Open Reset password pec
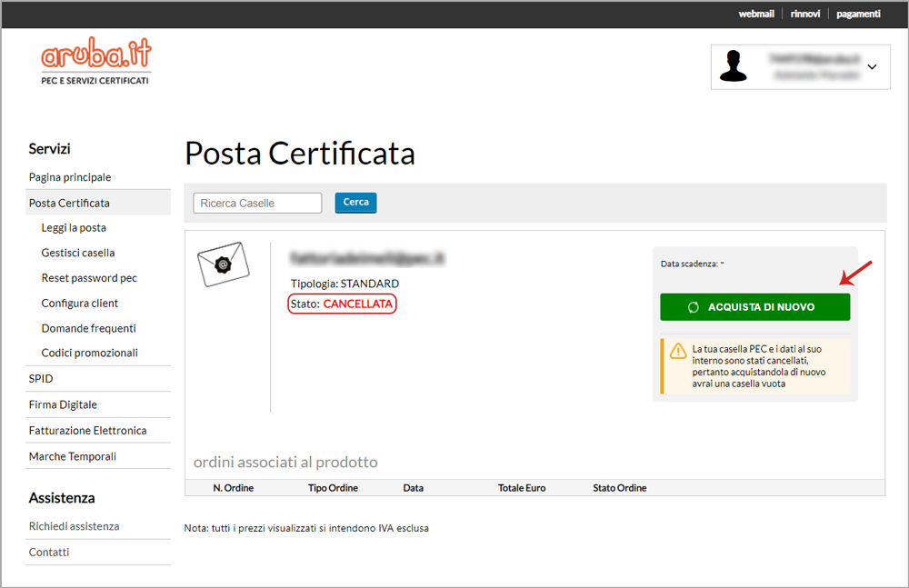The image size is (909, 588). click(89, 278)
